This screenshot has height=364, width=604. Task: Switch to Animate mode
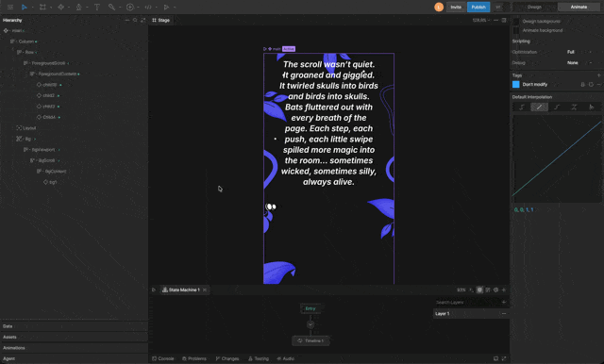coord(579,7)
